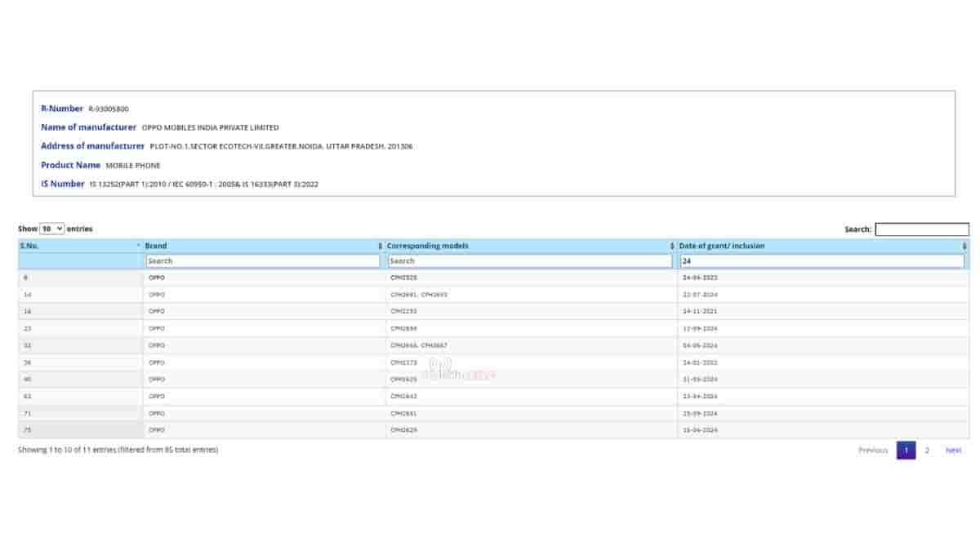Focus the Brand column search field

(262, 261)
